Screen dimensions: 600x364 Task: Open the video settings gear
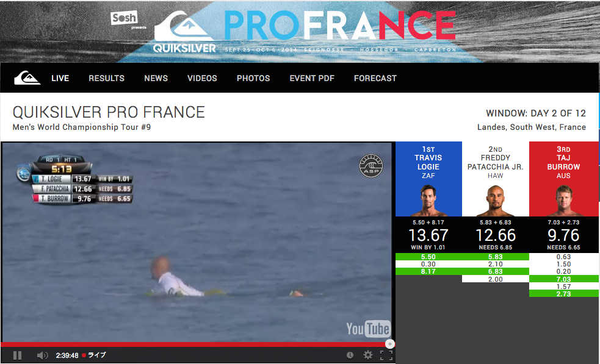click(367, 355)
